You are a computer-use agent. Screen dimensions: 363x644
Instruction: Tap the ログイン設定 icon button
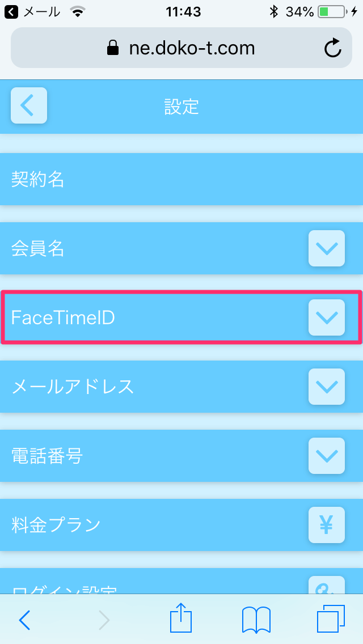pos(326,585)
